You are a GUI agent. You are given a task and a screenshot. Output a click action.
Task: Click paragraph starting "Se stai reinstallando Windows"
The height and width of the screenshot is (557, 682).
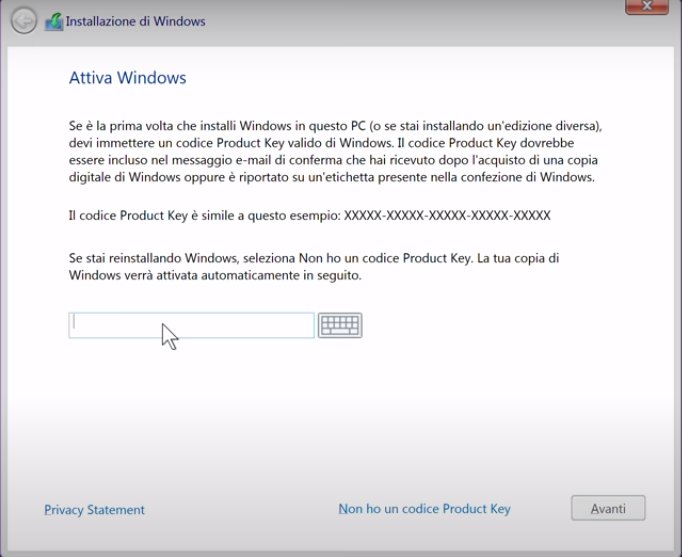[314, 267]
